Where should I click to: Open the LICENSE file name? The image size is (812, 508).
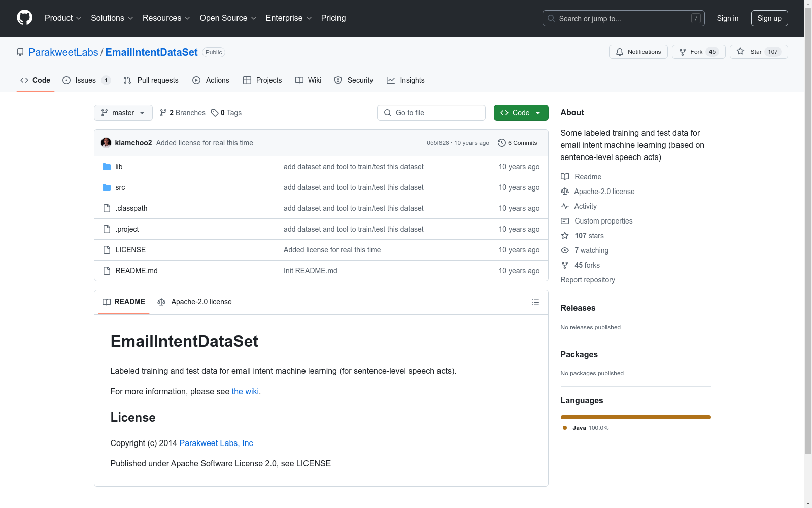(x=130, y=250)
